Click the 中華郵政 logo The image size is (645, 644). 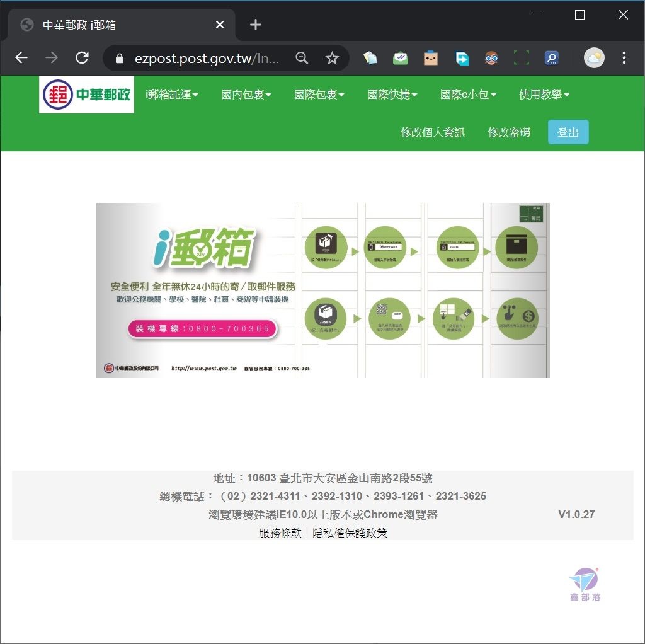click(x=86, y=95)
